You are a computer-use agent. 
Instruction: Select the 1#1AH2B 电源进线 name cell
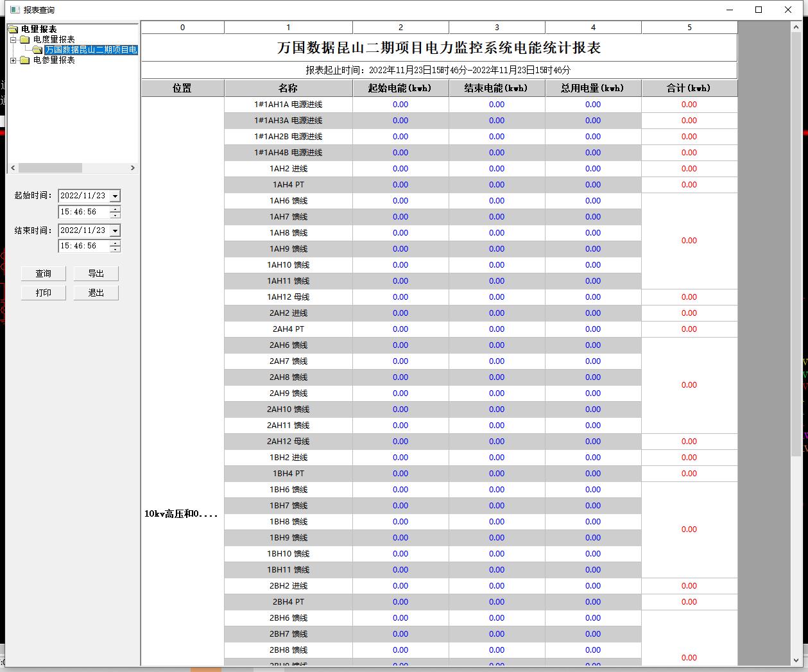pos(288,137)
